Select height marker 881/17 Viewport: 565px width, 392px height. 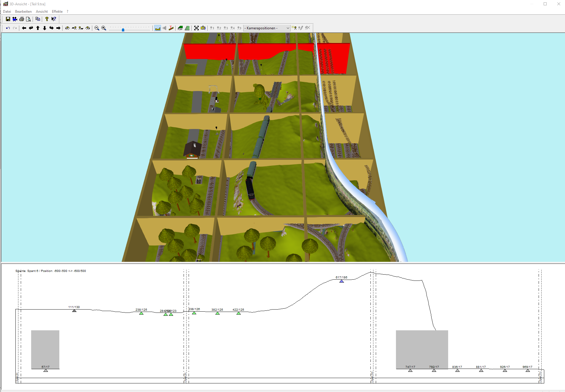[x=481, y=370]
